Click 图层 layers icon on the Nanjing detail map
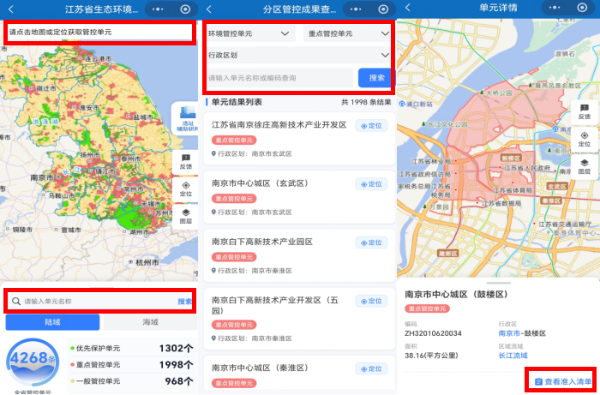The width and height of the screenshot is (600, 395). (x=584, y=166)
